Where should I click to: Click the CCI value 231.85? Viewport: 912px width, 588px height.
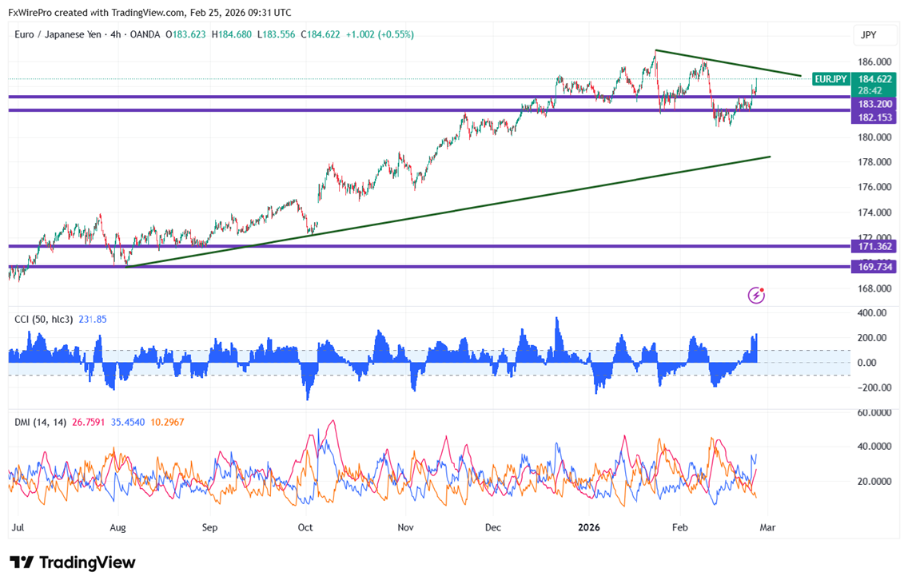coord(93,319)
